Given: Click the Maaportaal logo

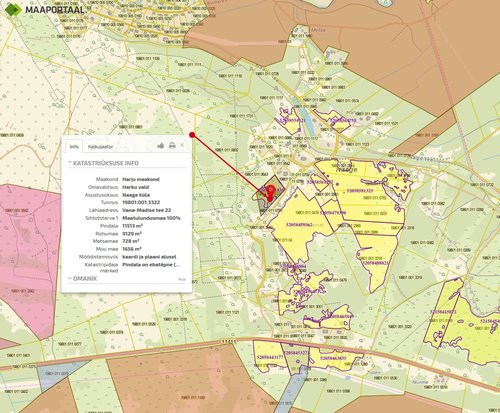Looking at the screenshot, I should coord(45,9).
